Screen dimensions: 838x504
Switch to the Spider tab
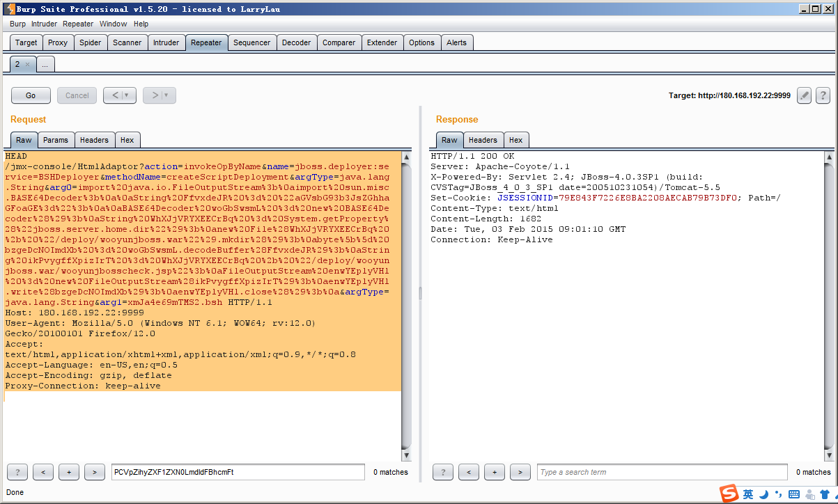[x=90, y=42]
